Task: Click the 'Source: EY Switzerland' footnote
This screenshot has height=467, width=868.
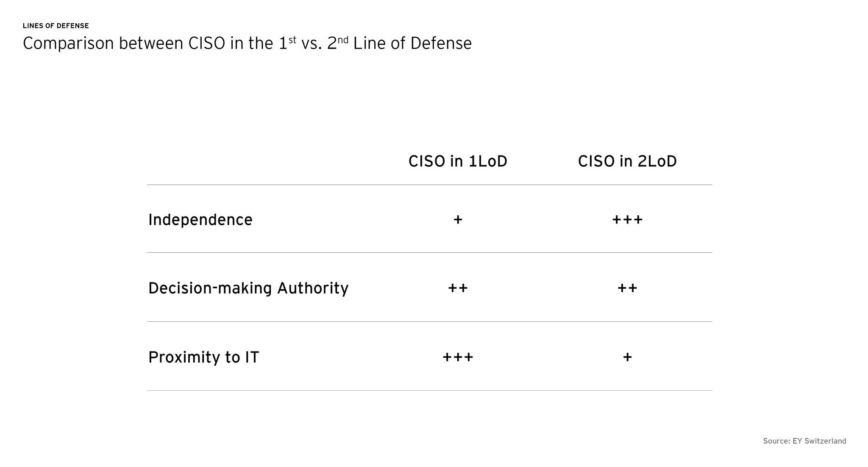Action: coord(804,441)
